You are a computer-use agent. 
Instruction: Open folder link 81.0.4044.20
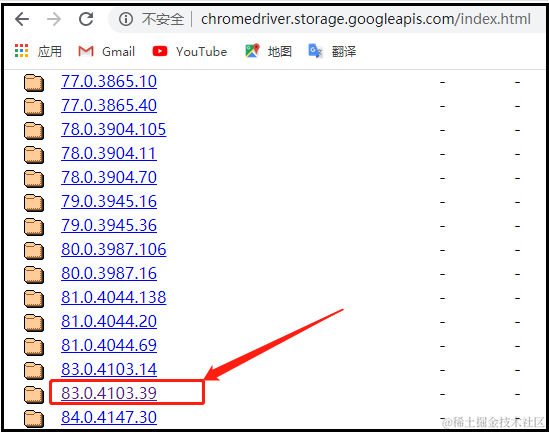tap(109, 322)
